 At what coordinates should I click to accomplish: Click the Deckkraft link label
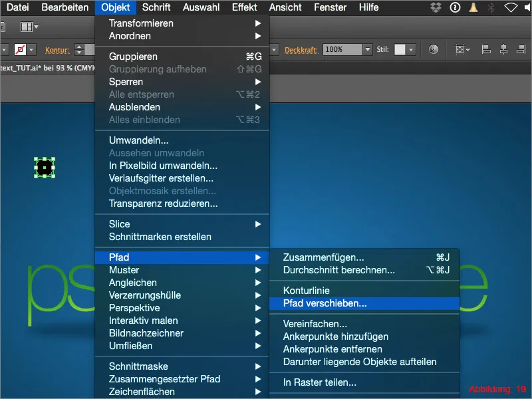(301, 51)
